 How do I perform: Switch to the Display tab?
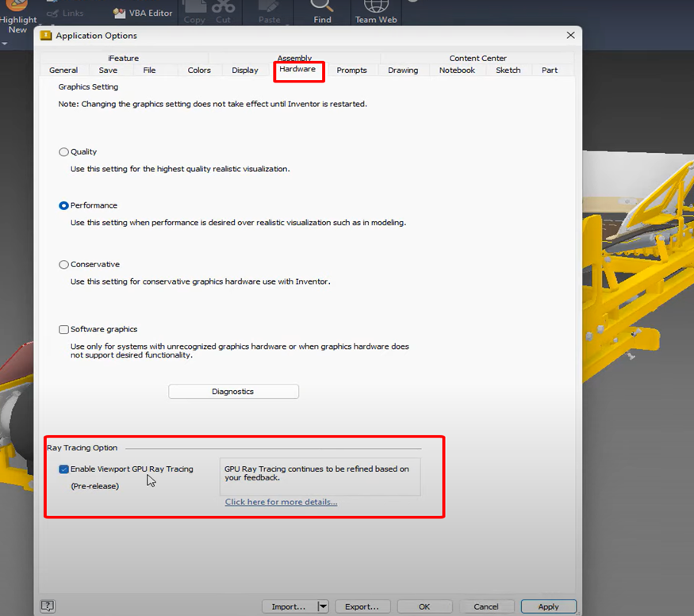pyautogui.click(x=245, y=70)
